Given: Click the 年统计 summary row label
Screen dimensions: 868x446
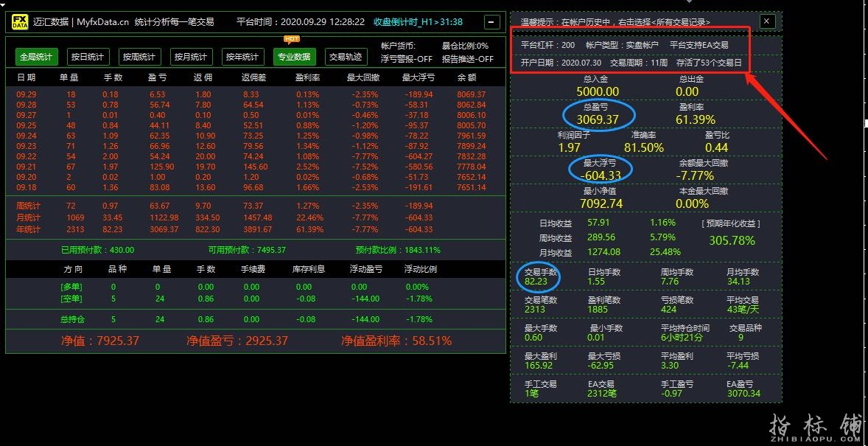Looking at the screenshot, I should [28, 229].
